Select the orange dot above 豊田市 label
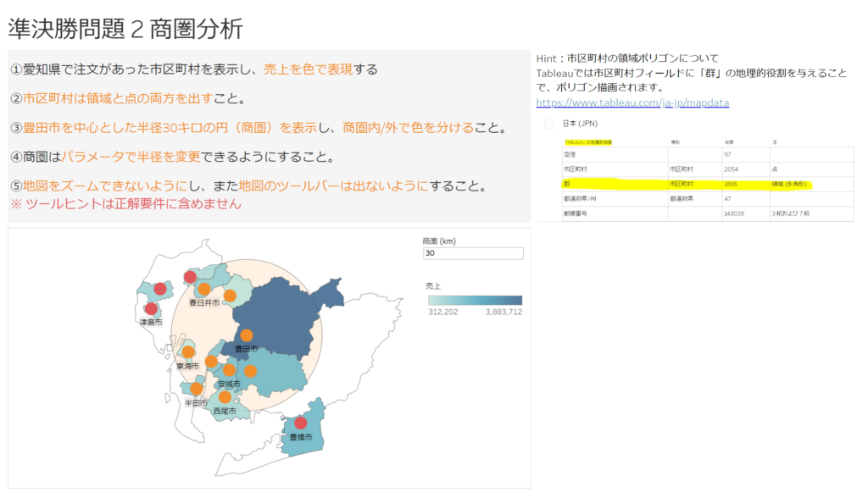The image size is (868, 498). coord(247,335)
